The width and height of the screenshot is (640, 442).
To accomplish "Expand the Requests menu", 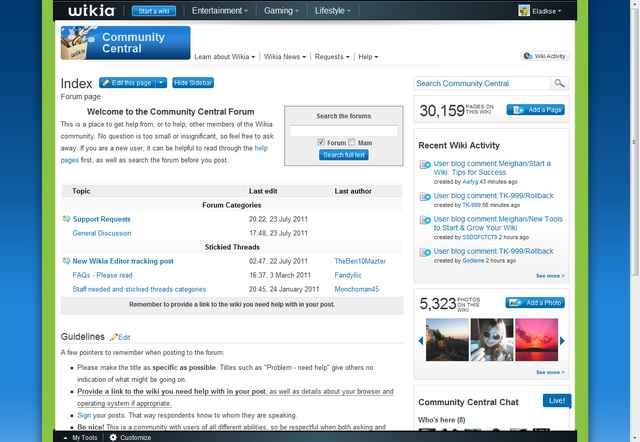I will pyautogui.click(x=332, y=57).
